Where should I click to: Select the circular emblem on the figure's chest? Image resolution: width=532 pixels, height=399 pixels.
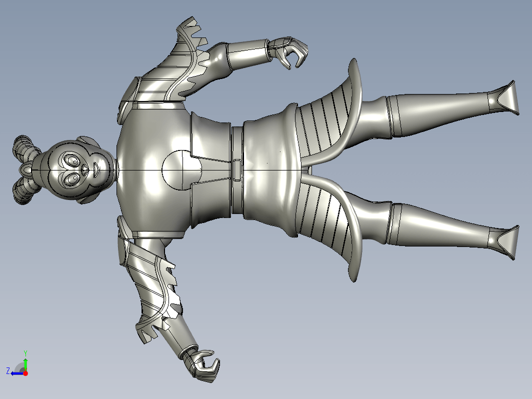point(182,170)
